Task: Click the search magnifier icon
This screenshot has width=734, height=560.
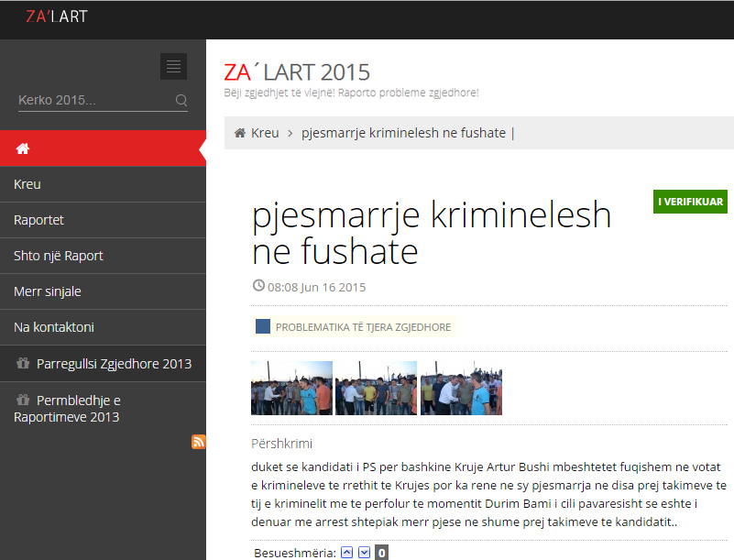Action: pyautogui.click(x=180, y=101)
